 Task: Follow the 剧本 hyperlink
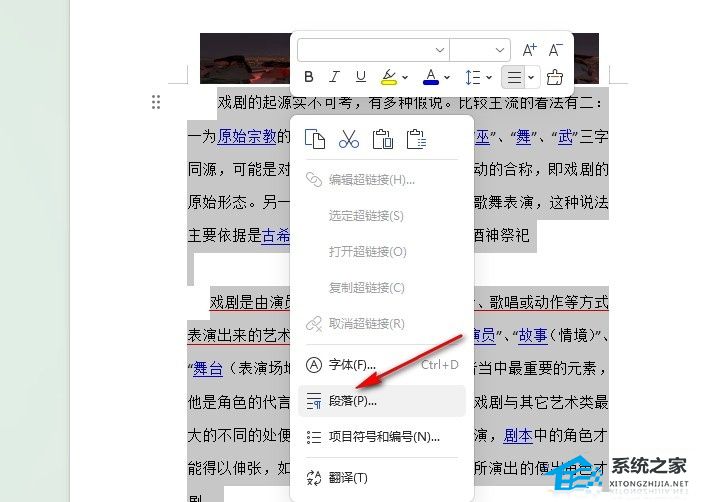click(x=518, y=435)
